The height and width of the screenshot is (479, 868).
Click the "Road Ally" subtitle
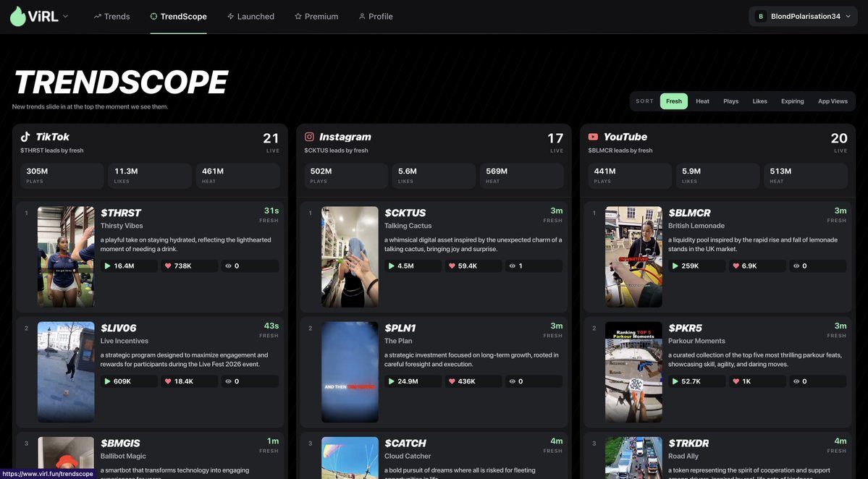[683, 457]
